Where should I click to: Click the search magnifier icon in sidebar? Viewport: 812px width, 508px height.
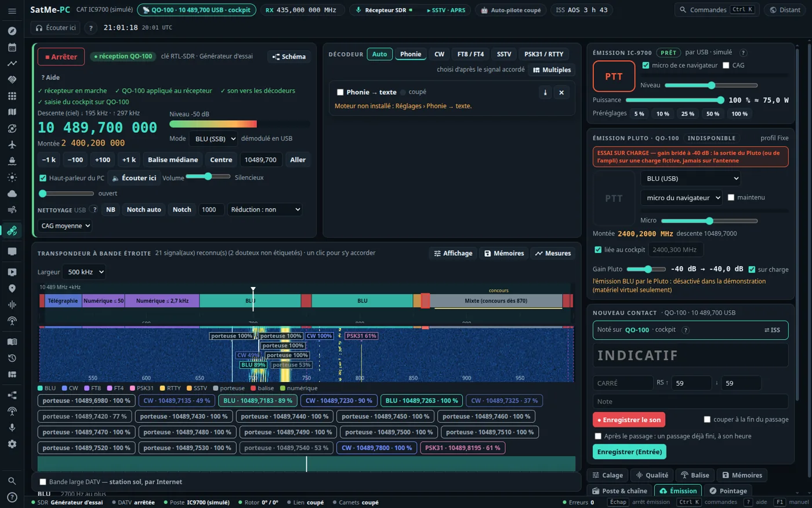[x=12, y=481]
